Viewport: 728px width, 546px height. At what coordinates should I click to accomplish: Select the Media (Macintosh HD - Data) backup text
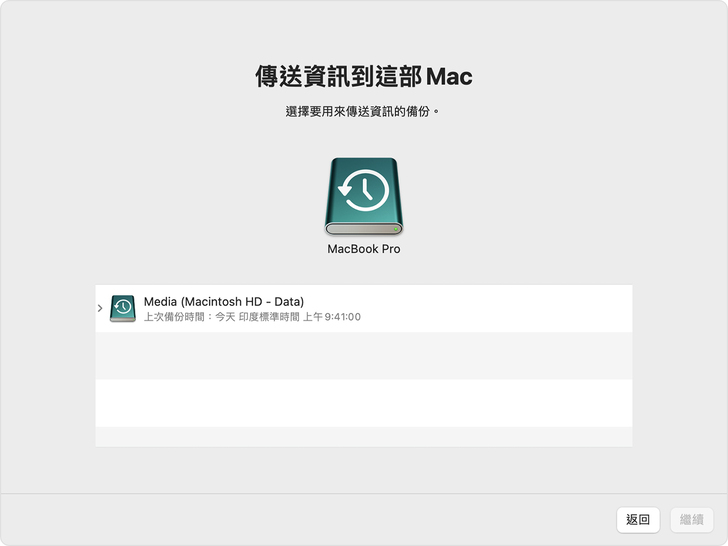224,302
